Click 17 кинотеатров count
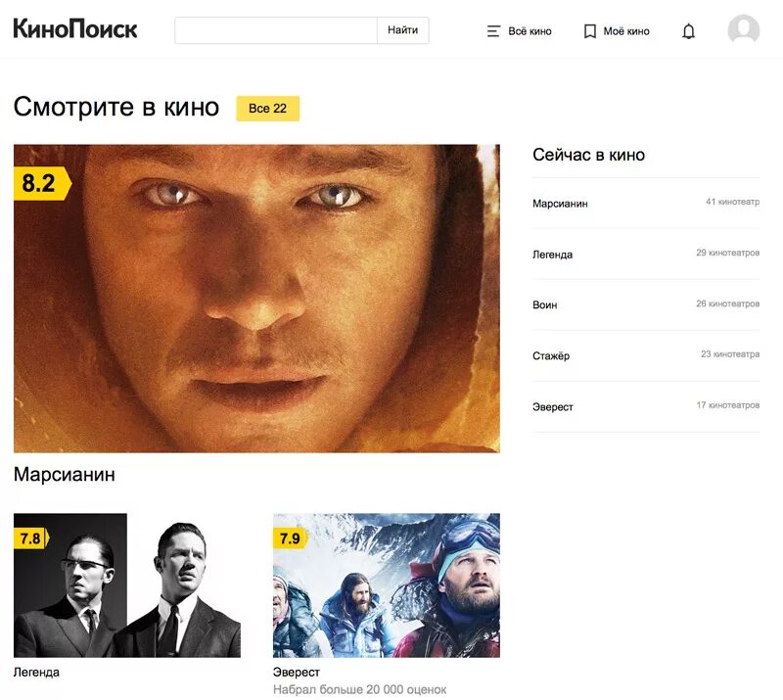Viewport: 783px width, 700px height. pos(728,405)
